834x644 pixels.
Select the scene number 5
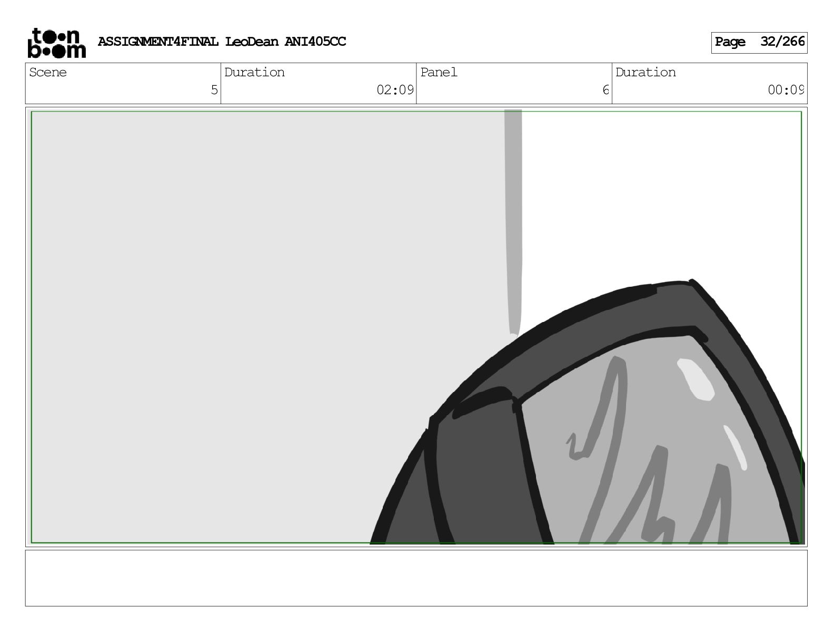pos(214,90)
